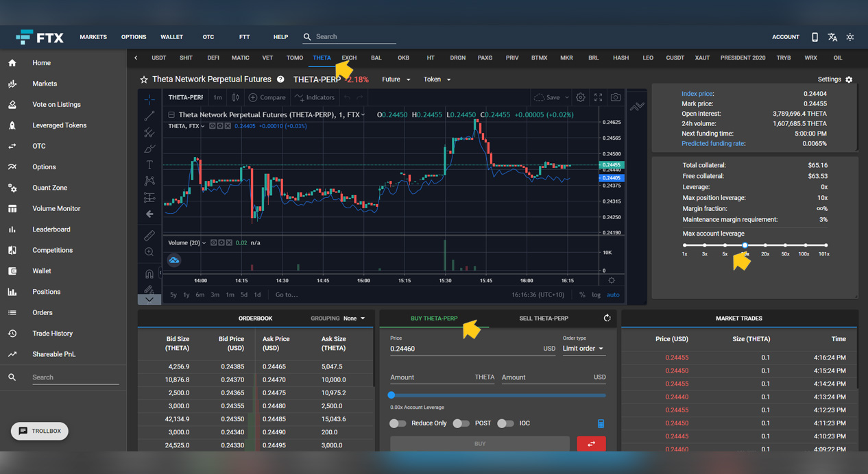The height and width of the screenshot is (474, 868).
Task: Set max account leverage to 20x
Action: [765, 245]
